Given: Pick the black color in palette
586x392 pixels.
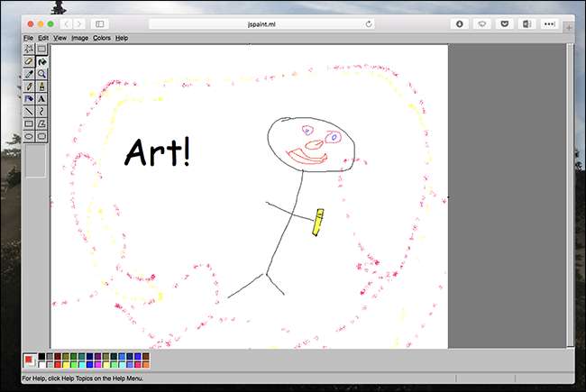Looking at the screenshot, I should click(41, 357).
